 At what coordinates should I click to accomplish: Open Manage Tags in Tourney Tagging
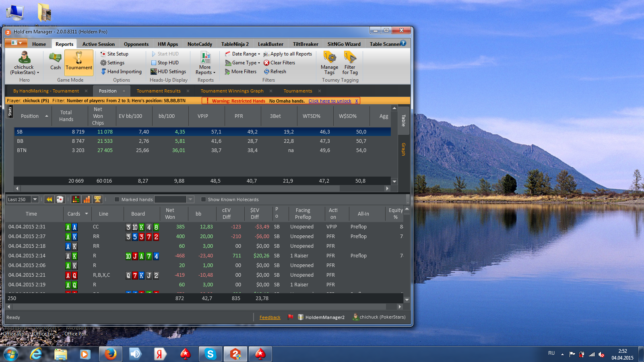click(329, 63)
